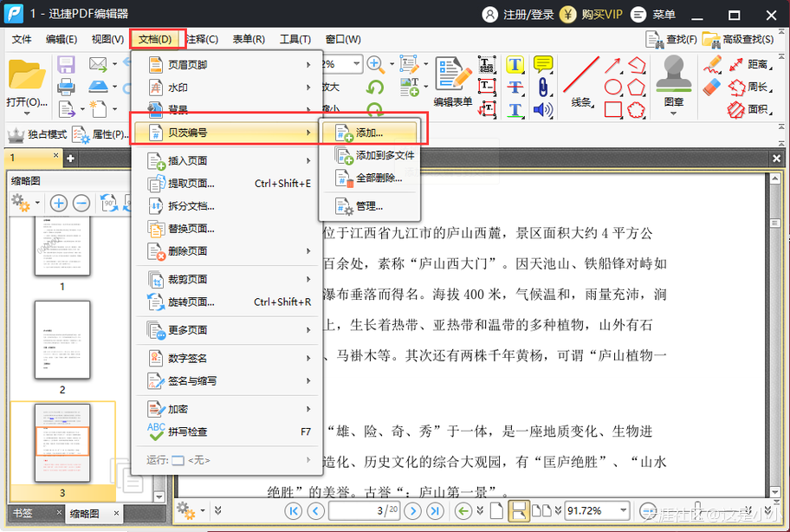This screenshot has width=790, height=532.
Task: Open the 菜单 button in title bar
Action: click(653, 15)
